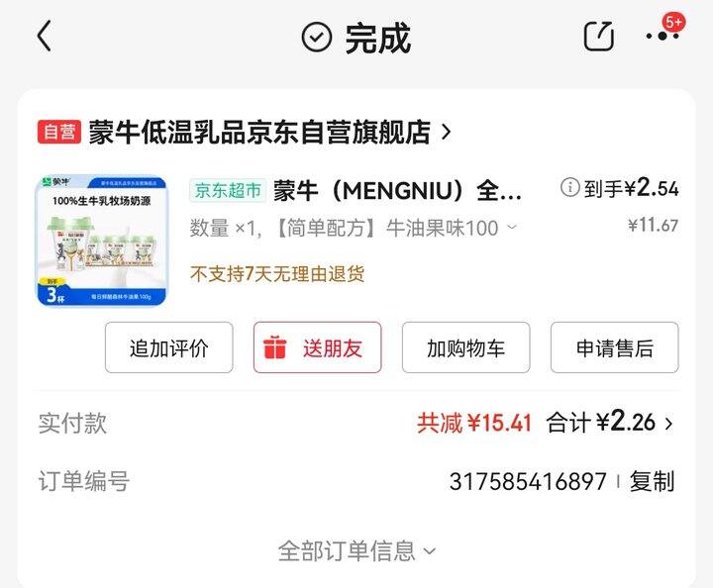Tap the 京东超市 tag
713x588 pixels.
pos(228,190)
